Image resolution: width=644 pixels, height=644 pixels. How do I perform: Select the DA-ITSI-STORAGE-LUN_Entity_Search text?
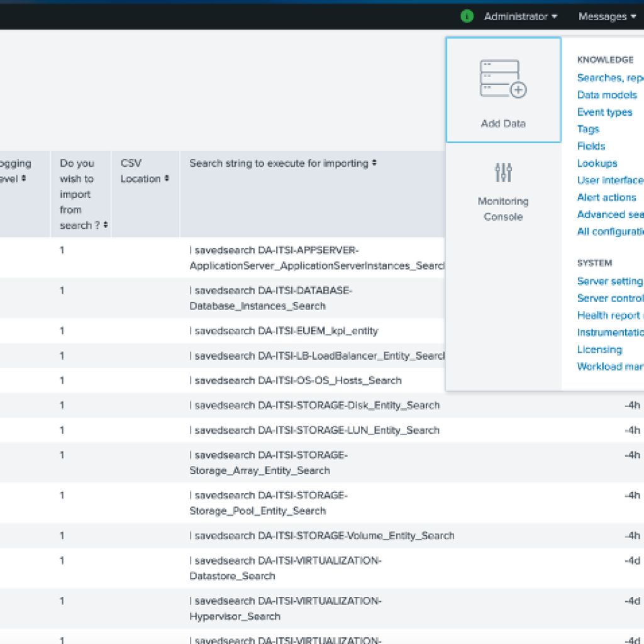[x=314, y=430]
